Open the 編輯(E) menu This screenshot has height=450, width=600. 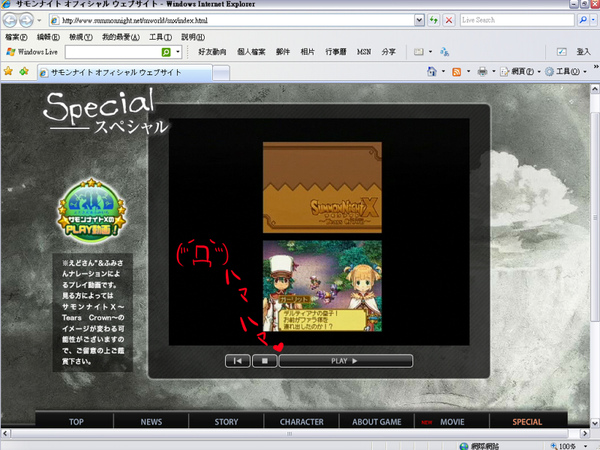(x=48, y=37)
